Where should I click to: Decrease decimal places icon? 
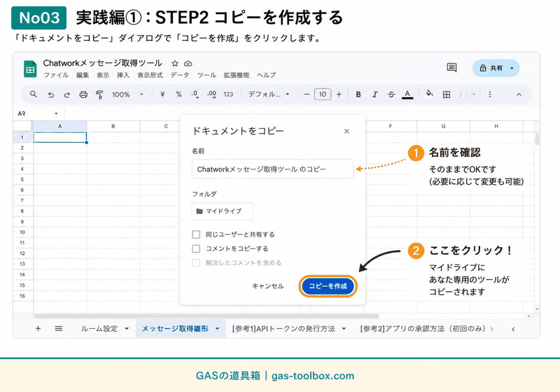195,94
